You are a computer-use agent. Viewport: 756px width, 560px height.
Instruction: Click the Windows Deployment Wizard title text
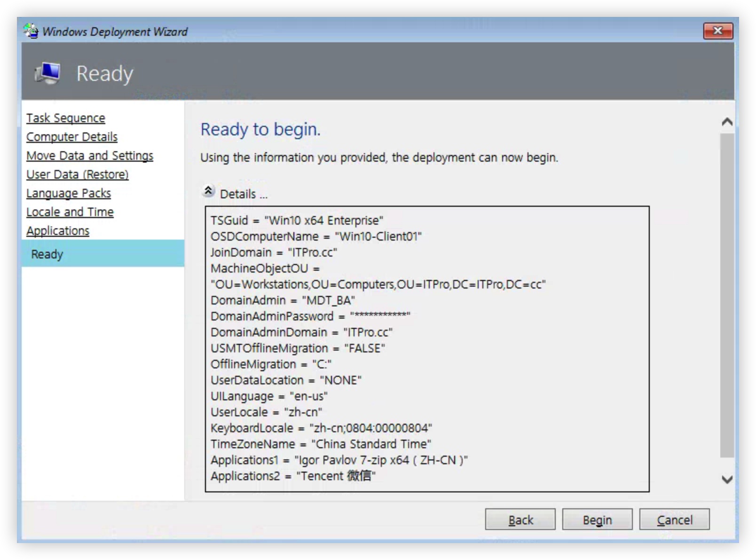[x=115, y=31]
